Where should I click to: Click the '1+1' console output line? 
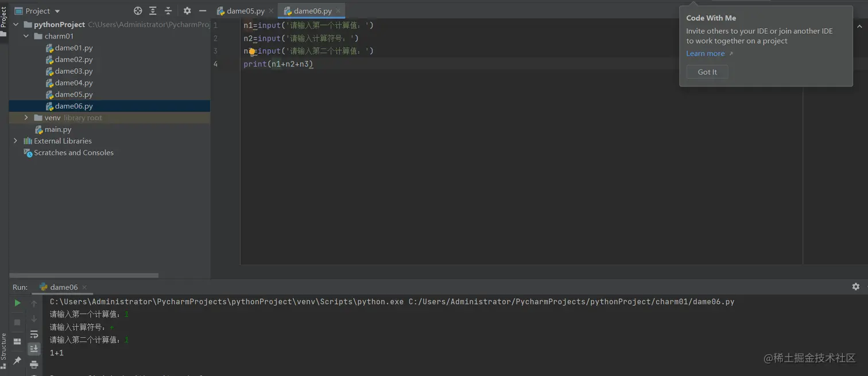57,353
